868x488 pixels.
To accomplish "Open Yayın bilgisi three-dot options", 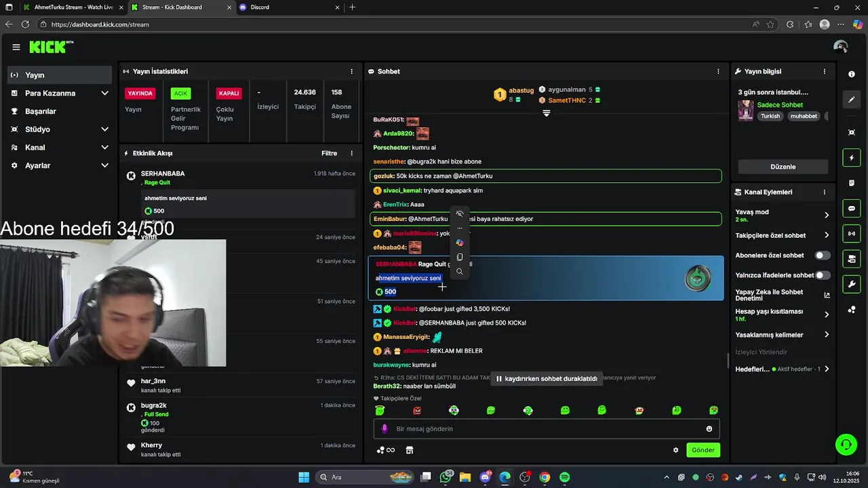I will 825,71.
